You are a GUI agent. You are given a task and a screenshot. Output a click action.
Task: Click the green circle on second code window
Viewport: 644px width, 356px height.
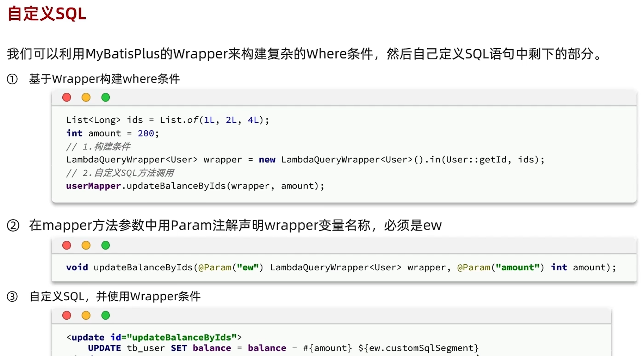105,245
